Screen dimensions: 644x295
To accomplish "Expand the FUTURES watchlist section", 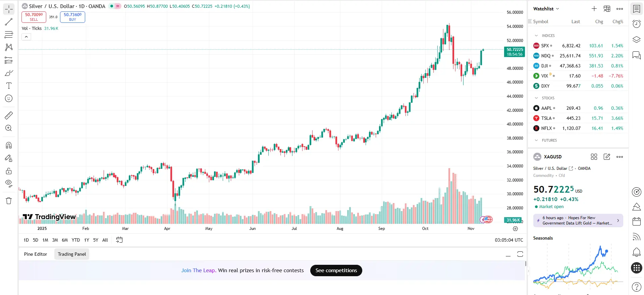I will [536, 140].
